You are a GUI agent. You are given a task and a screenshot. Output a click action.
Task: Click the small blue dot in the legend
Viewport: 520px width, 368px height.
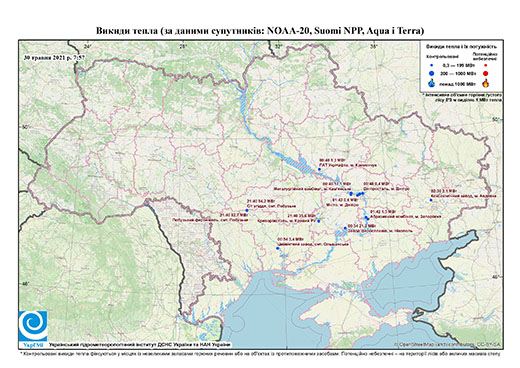pos(432,65)
